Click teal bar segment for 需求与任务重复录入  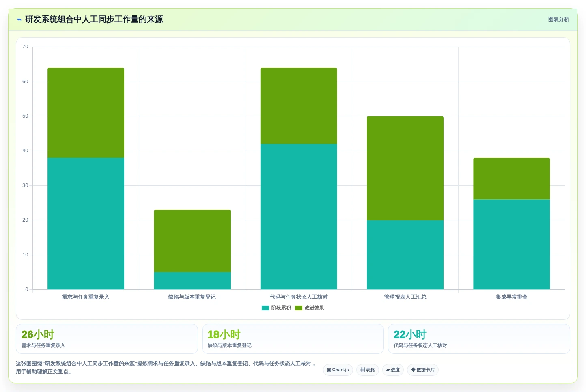pos(86,224)
